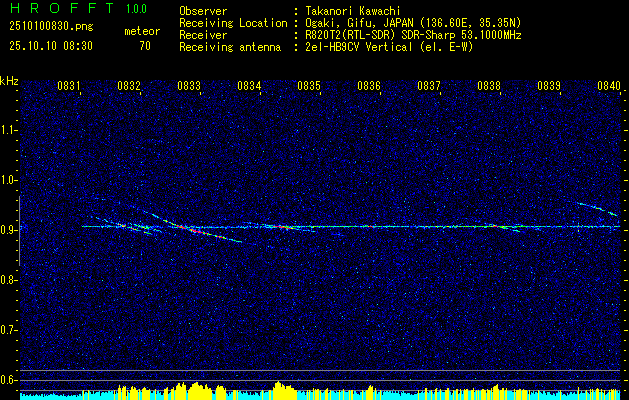The width and height of the screenshot is (629, 400).
Task: Click the red echo peak near 0838
Action: tap(495, 226)
